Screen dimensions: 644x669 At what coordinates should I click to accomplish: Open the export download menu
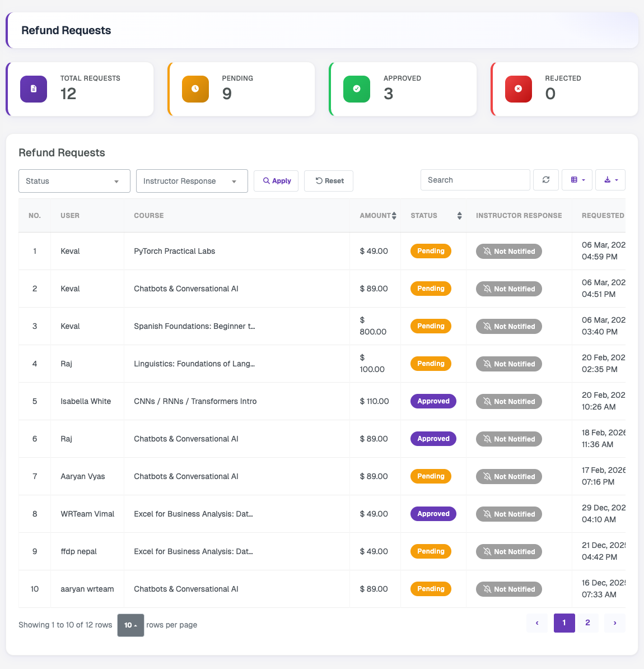(610, 180)
